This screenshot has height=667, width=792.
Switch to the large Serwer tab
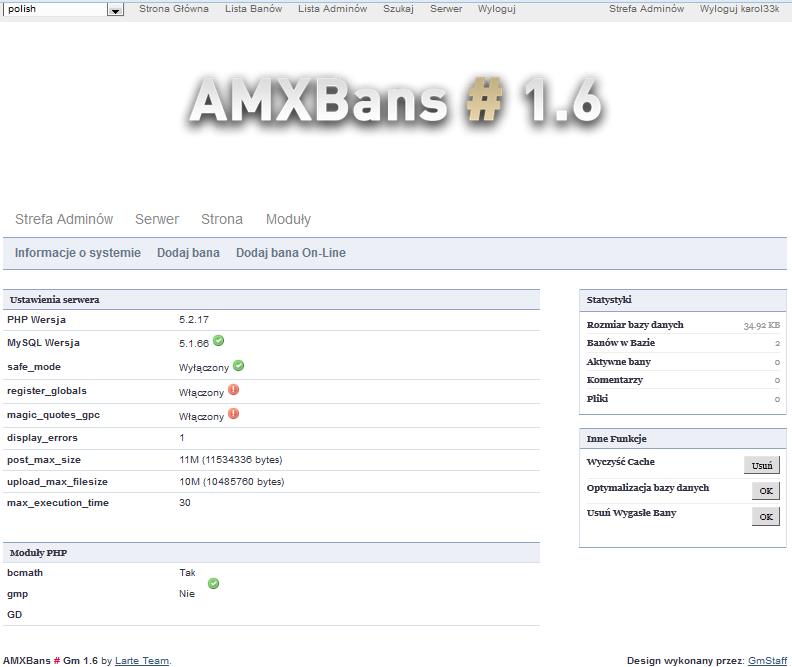pos(157,219)
